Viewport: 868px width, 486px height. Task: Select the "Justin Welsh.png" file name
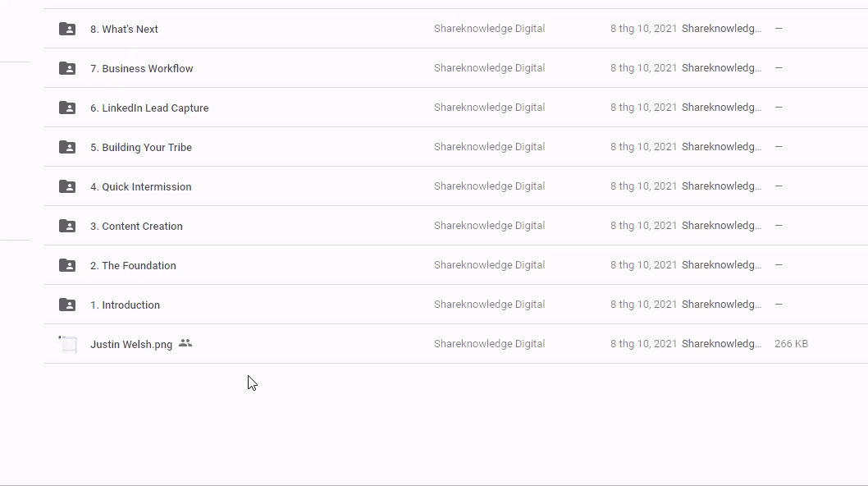(x=131, y=345)
